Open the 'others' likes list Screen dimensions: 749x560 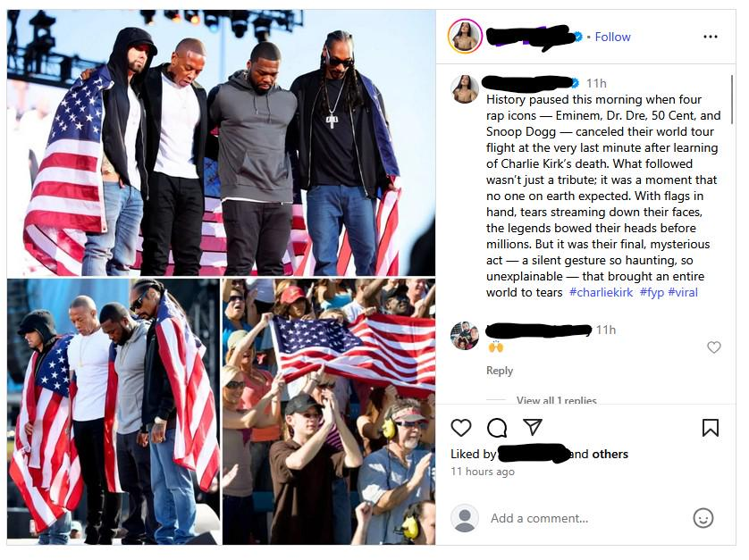pos(610,454)
